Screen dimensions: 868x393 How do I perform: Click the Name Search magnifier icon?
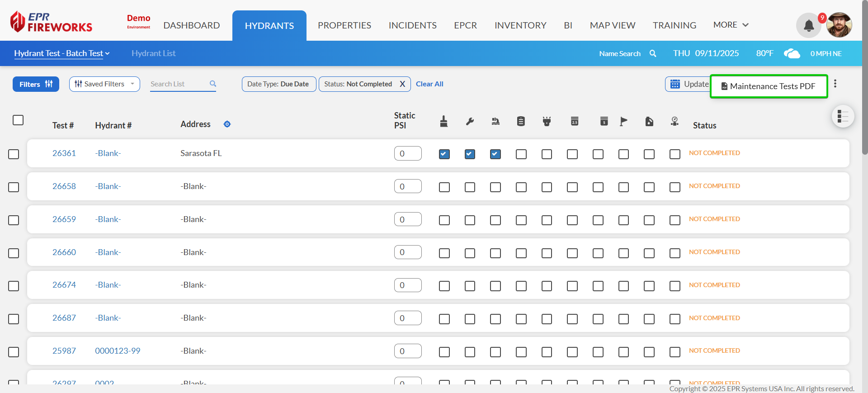click(653, 53)
